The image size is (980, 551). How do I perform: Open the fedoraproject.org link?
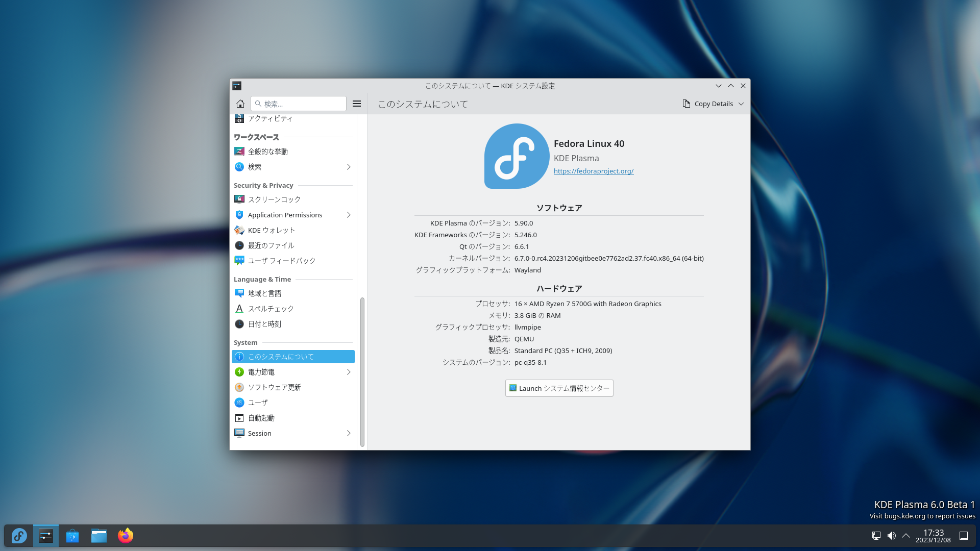[x=593, y=171]
